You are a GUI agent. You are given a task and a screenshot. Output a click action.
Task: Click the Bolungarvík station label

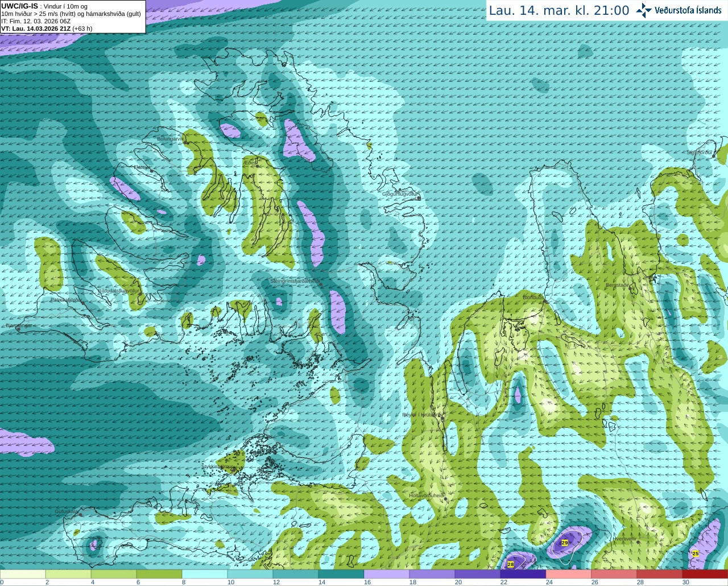pyautogui.click(x=169, y=139)
